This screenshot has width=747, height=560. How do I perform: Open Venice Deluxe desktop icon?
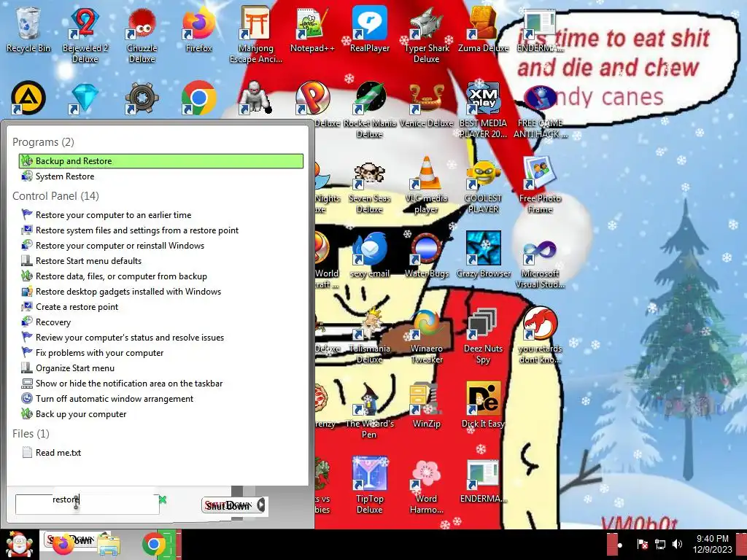(426, 104)
